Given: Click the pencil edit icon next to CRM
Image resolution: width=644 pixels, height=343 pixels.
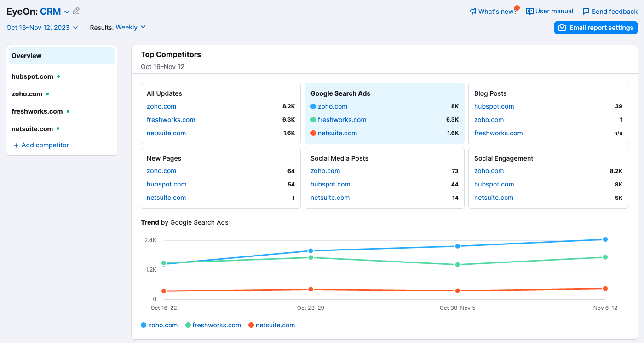Looking at the screenshot, I should (76, 11).
